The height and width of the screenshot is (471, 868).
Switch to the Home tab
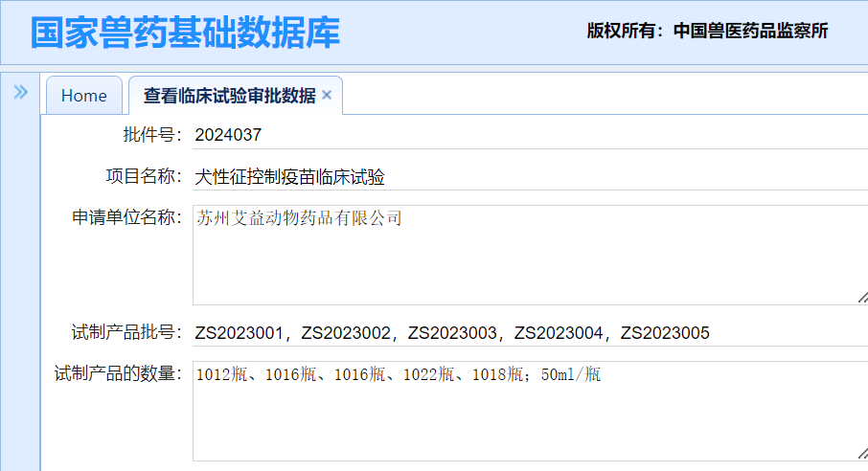pos(84,95)
